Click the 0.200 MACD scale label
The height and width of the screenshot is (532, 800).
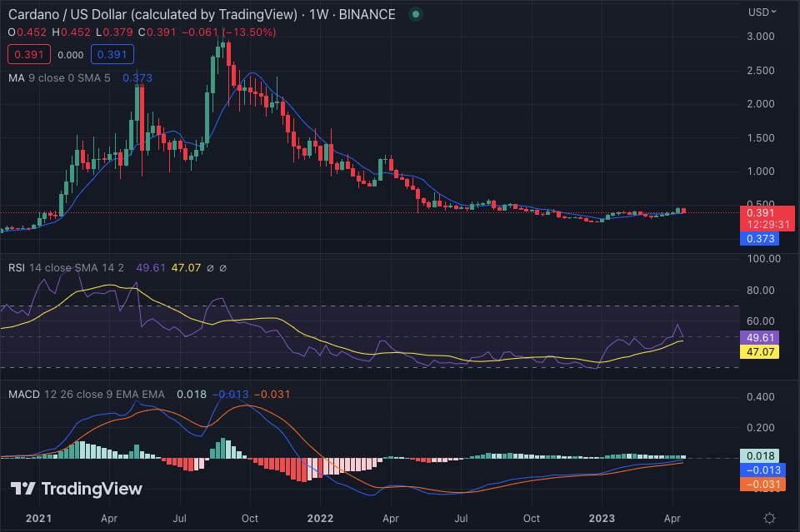point(761,428)
